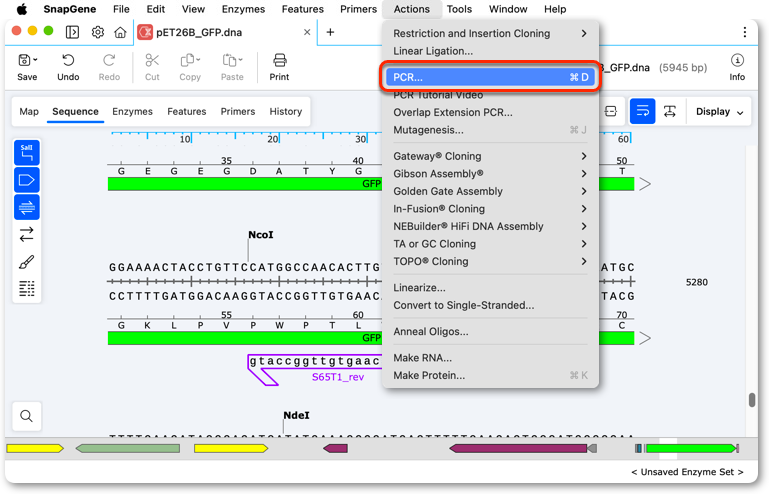Click the vertical scrollbar thumb
Image resolution: width=769 pixels, height=494 pixels.
(x=752, y=400)
